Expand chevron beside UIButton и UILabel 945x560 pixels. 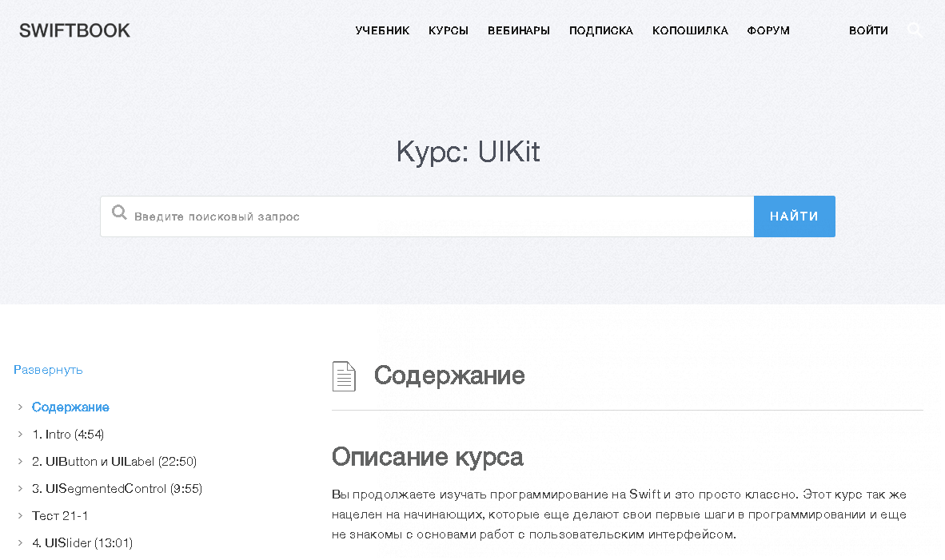click(x=20, y=462)
